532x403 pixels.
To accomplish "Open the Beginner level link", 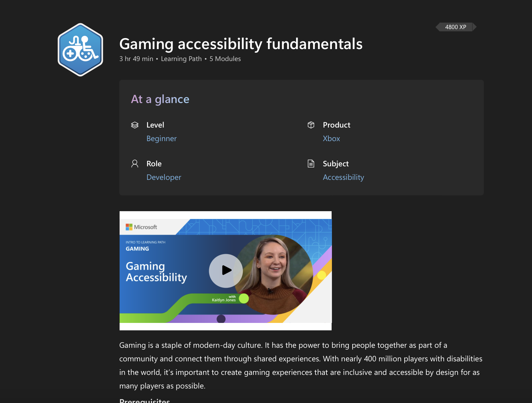I will [x=161, y=139].
